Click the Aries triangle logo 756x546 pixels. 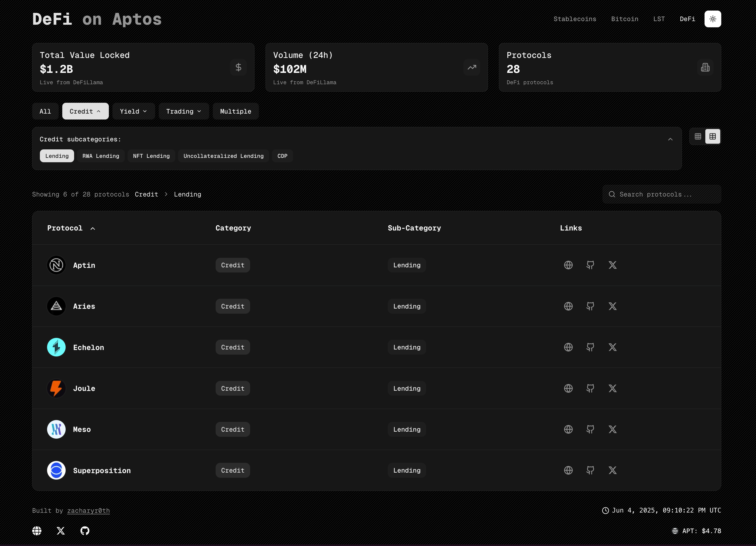56,306
